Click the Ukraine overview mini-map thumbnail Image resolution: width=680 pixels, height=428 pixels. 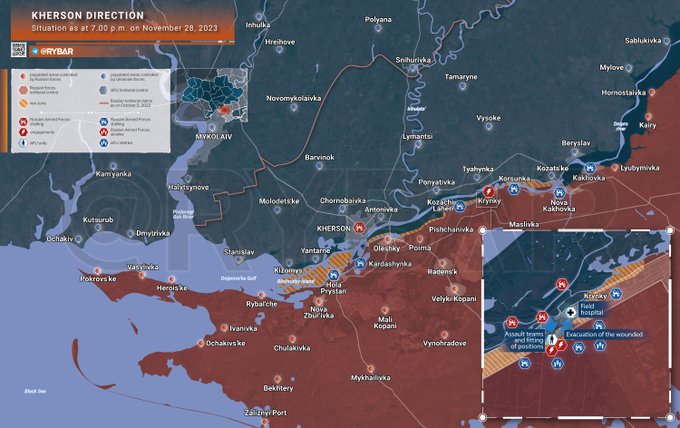(212, 95)
